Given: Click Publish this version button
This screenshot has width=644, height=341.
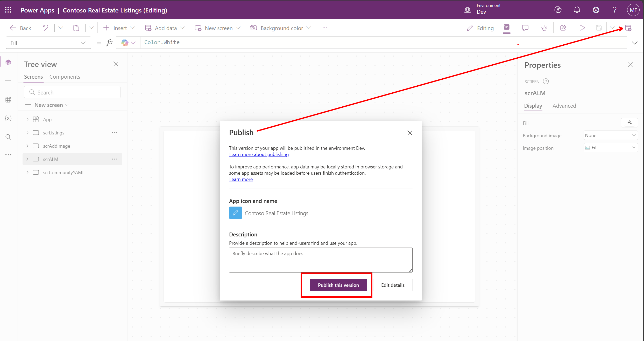Looking at the screenshot, I should pyautogui.click(x=338, y=285).
